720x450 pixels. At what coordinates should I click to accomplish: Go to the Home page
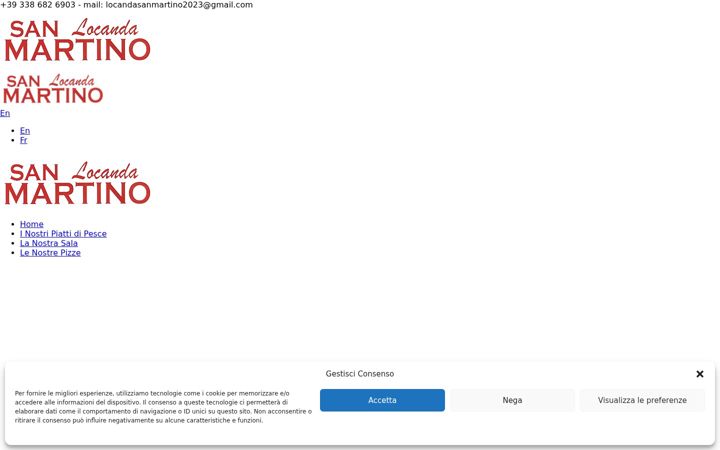point(32,224)
